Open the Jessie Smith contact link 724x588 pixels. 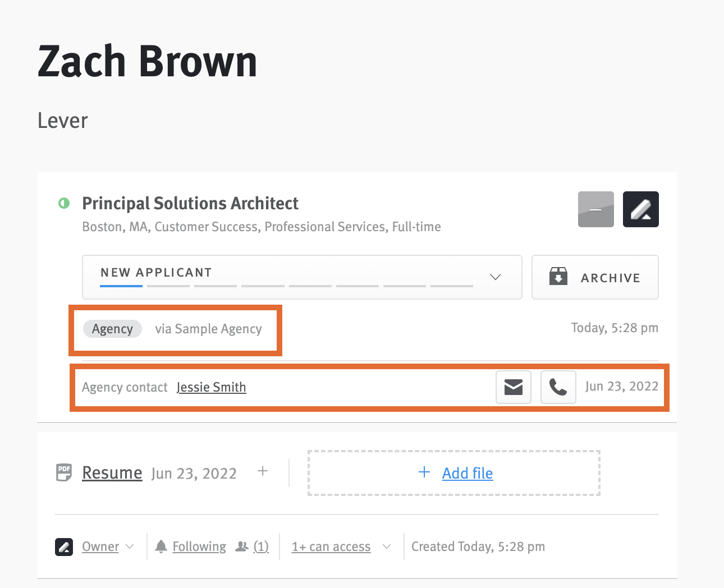211,387
